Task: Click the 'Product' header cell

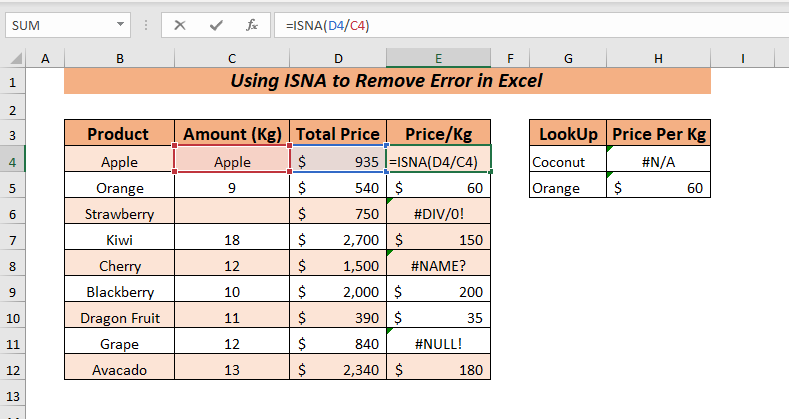Action: coord(119,133)
